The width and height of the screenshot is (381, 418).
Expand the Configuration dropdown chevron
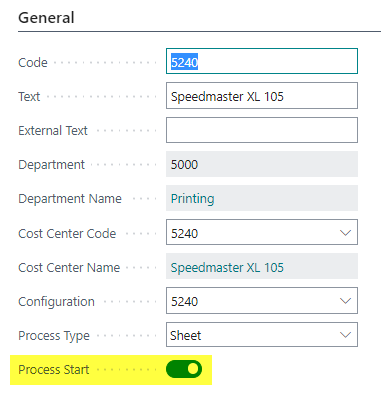pos(345,301)
